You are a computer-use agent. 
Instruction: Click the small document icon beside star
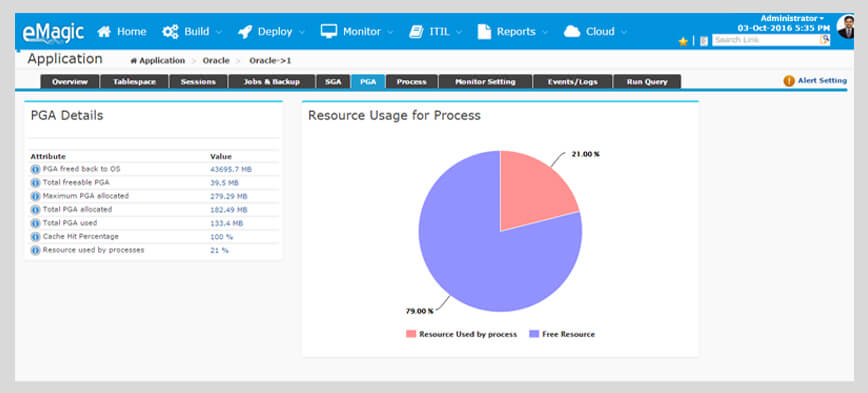click(x=704, y=41)
